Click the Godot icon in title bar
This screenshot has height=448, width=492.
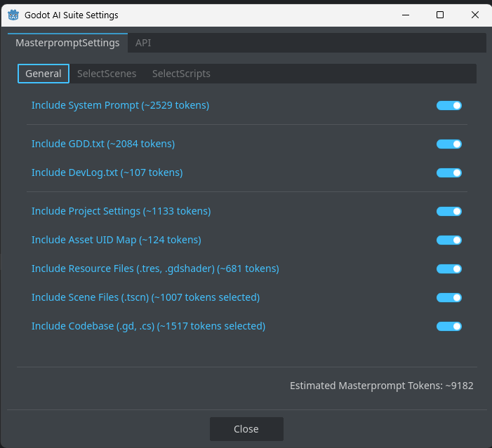pos(13,15)
